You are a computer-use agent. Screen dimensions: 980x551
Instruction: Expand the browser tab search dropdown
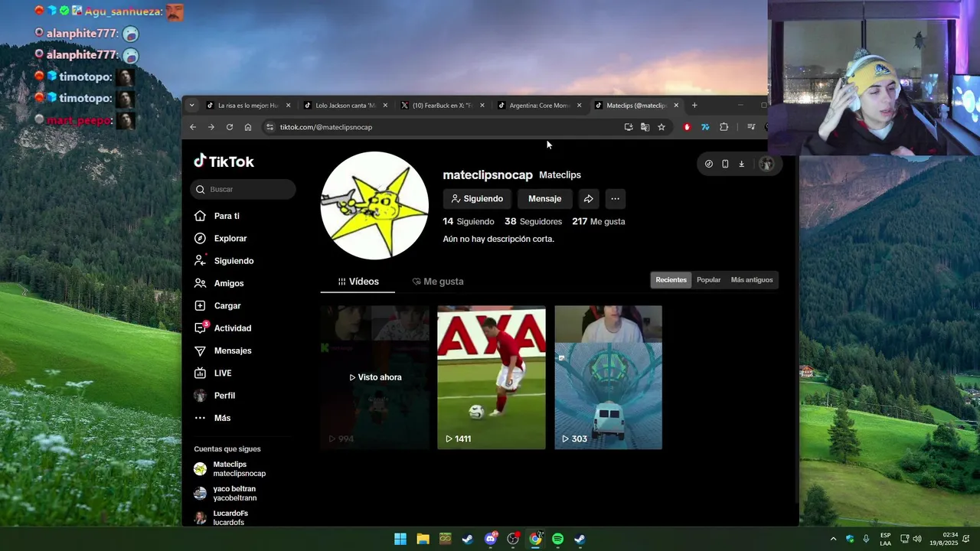191,106
